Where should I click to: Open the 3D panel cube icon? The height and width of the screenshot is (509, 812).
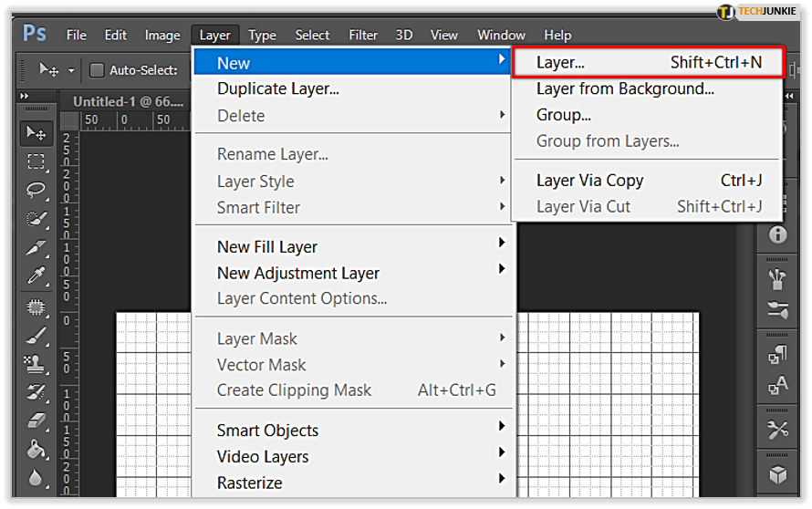pyautogui.click(x=777, y=475)
